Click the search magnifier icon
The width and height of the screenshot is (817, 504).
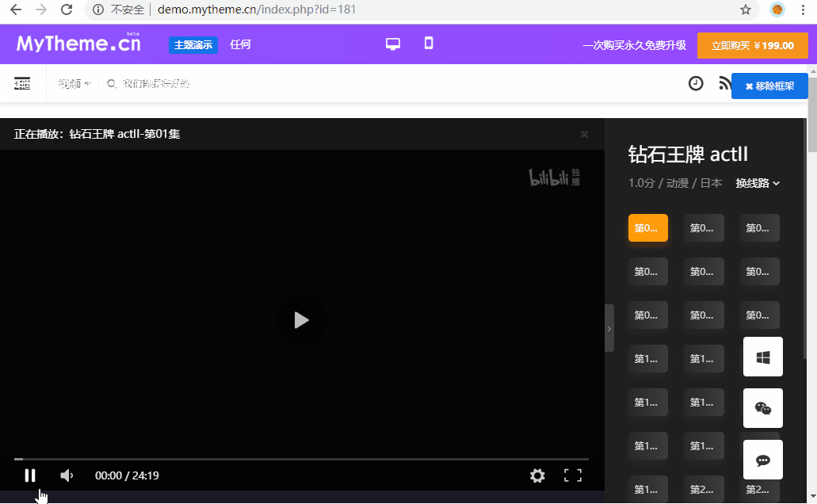point(111,83)
